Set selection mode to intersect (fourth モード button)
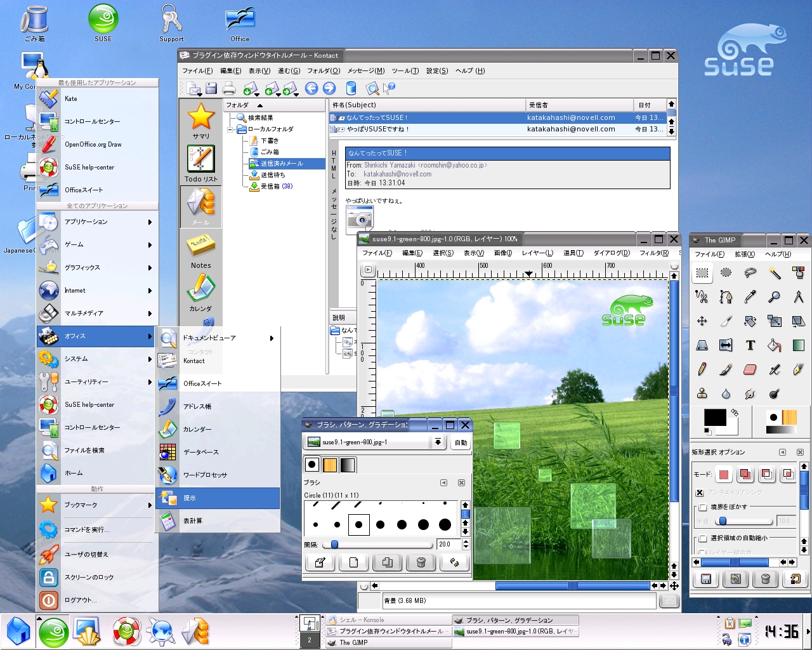This screenshot has width=812, height=650. [x=788, y=474]
